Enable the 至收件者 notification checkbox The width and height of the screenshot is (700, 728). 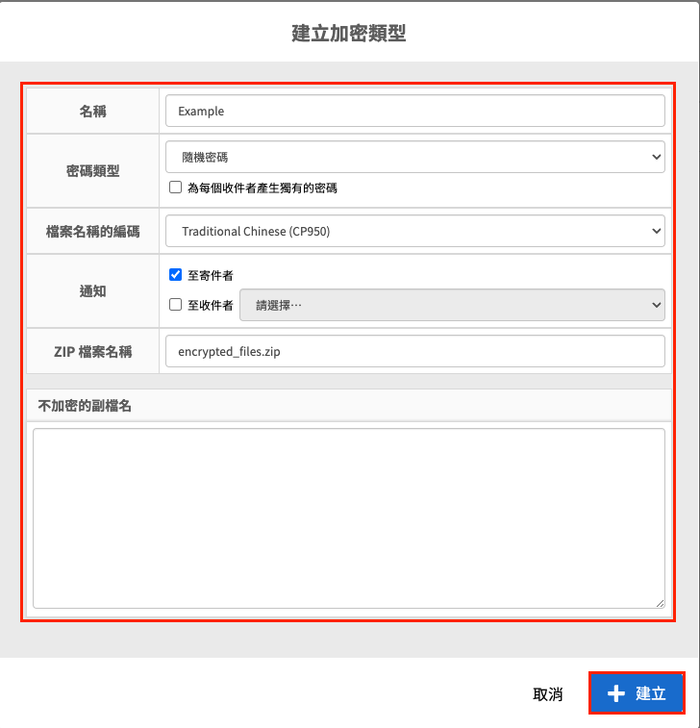click(x=175, y=305)
